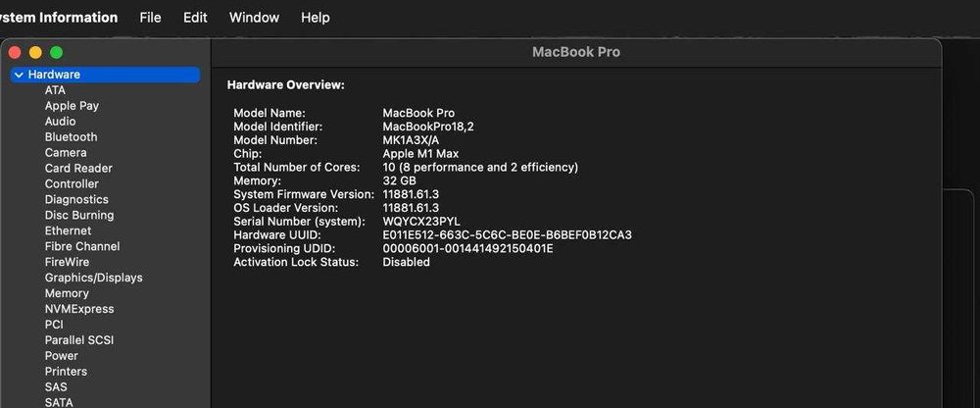Select Audio in the sidebar
Image resolution: width=980 pixels, height=408 pixels.
60,122
